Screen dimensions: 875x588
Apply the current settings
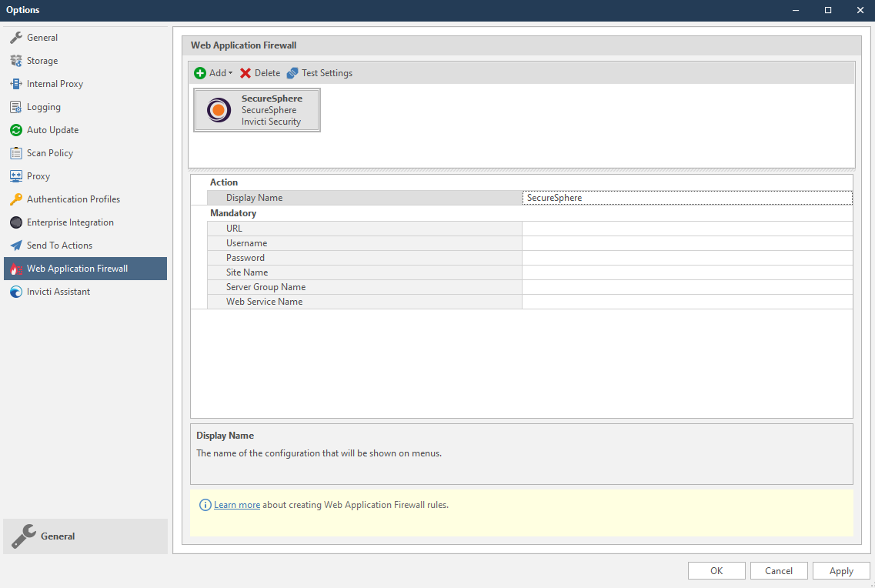coord(841,570)
